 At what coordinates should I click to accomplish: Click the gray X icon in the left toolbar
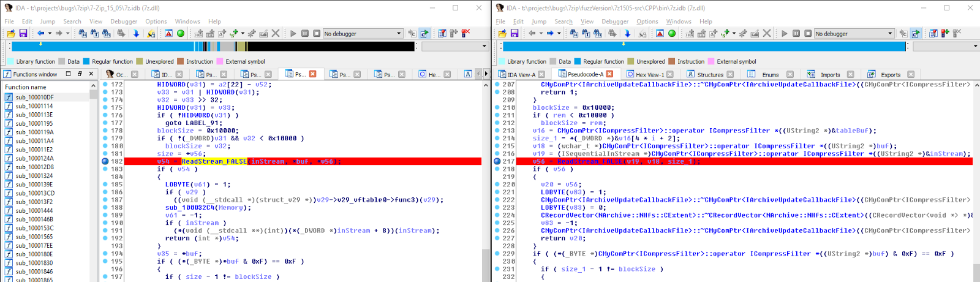point(276,33)
